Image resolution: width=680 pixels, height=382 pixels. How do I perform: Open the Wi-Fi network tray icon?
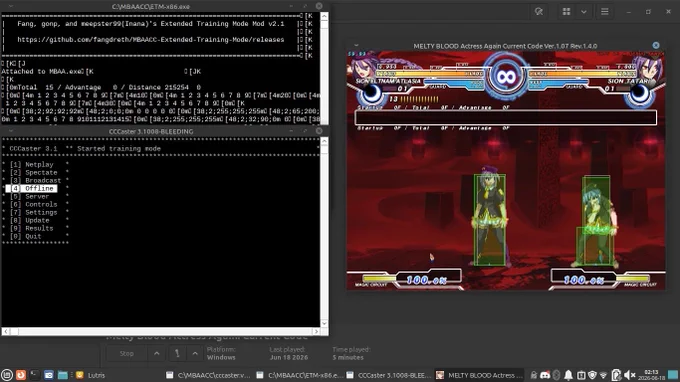(604, 375)
